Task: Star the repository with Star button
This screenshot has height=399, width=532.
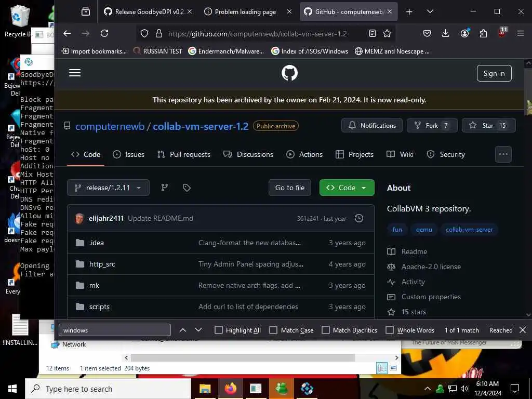Action: [x=488, y=126]
